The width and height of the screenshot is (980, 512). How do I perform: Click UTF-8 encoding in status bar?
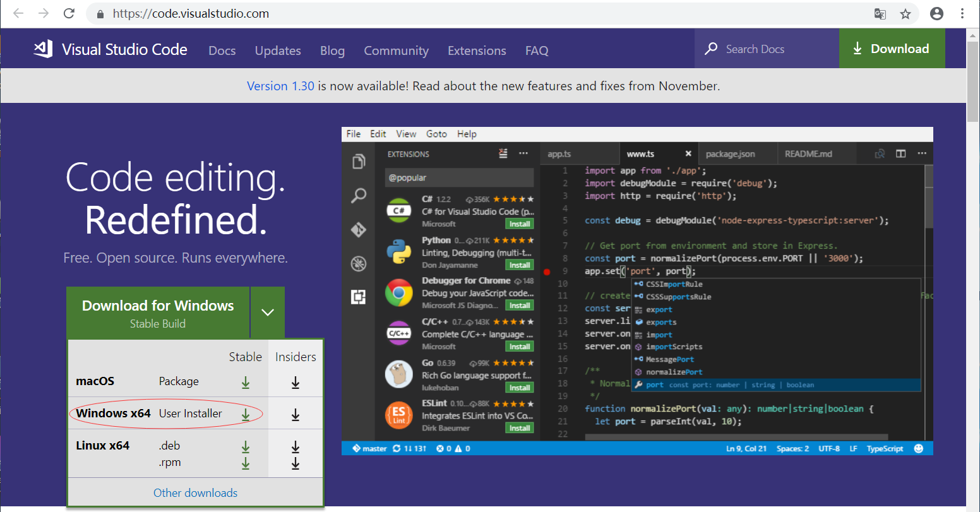(x=829, y=448)
